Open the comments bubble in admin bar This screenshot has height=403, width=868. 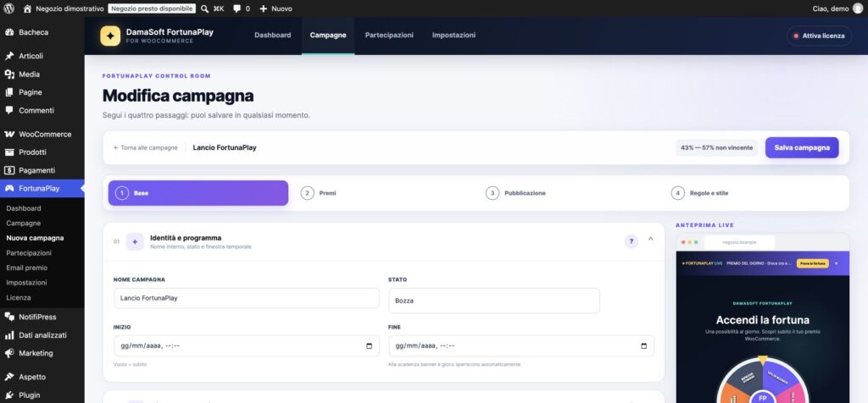pyautogui.click(x=237, y=8)
